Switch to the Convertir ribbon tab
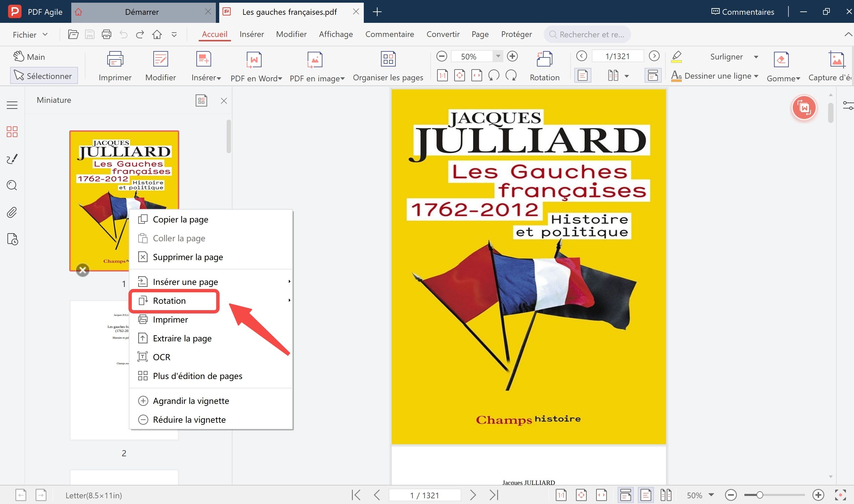854x504 pixels. [443, 34]
